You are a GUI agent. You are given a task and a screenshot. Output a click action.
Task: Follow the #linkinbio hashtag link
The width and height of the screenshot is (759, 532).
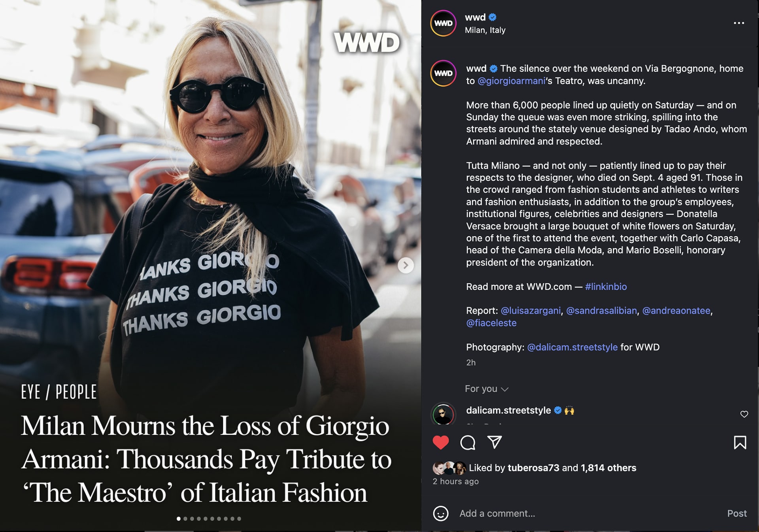pyautogui.click(x=606, y=287)
